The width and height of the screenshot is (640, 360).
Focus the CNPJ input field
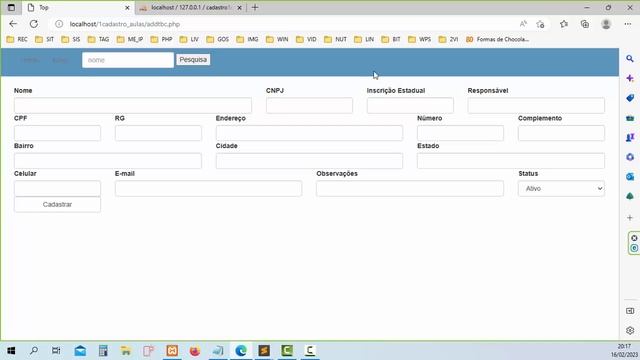(309, 105)
